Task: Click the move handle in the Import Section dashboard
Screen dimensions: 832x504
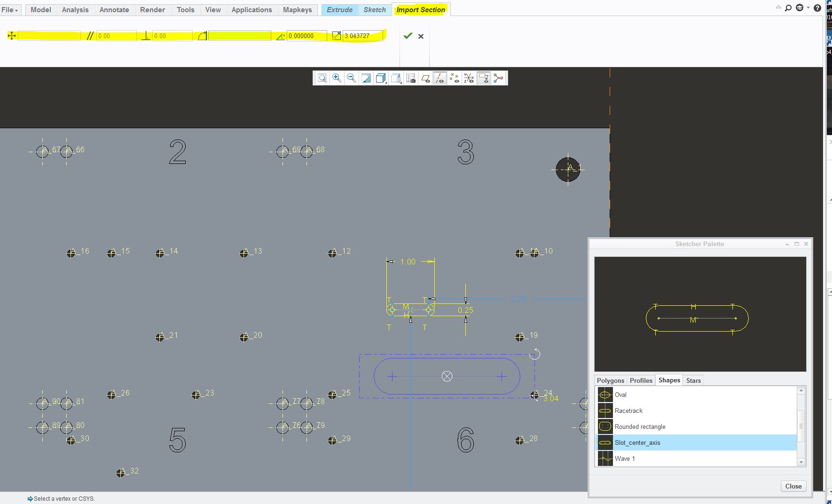Action: (x=11, y=35)
